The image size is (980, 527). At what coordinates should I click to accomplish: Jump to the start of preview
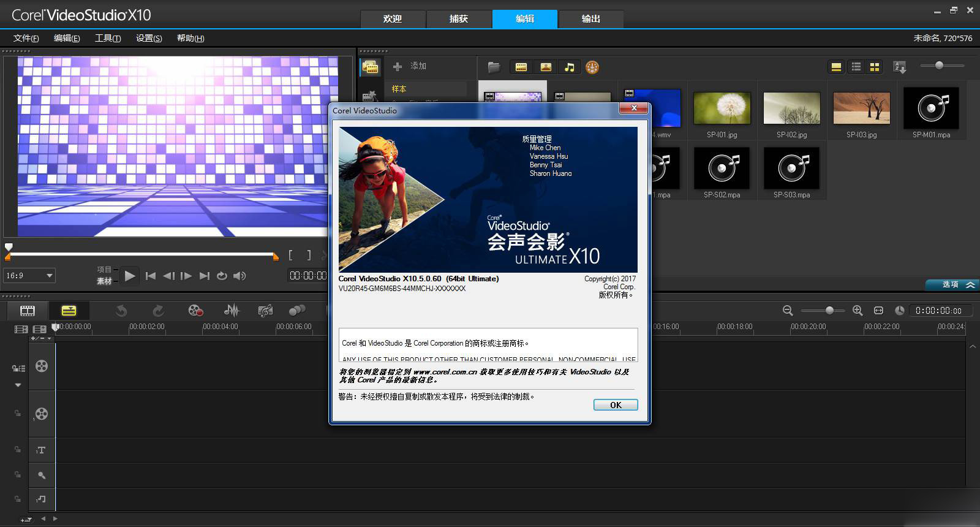coord(151,276)
